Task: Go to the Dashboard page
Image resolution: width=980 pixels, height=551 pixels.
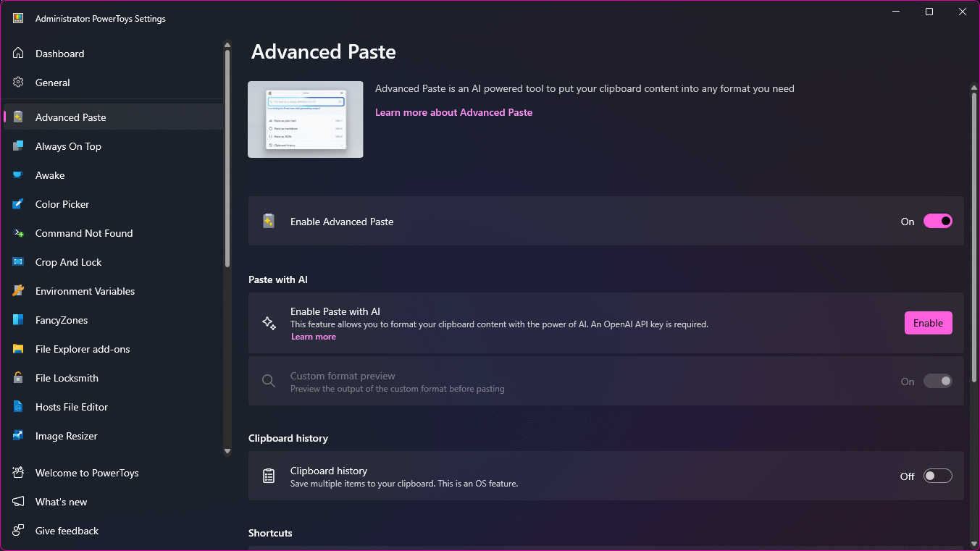Action: tap(59, 54)
